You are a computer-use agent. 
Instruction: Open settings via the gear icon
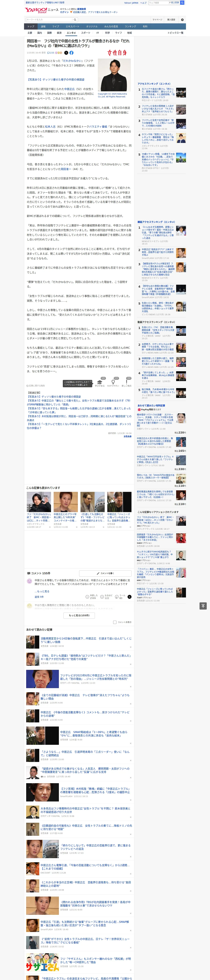[x=182, y=20]
